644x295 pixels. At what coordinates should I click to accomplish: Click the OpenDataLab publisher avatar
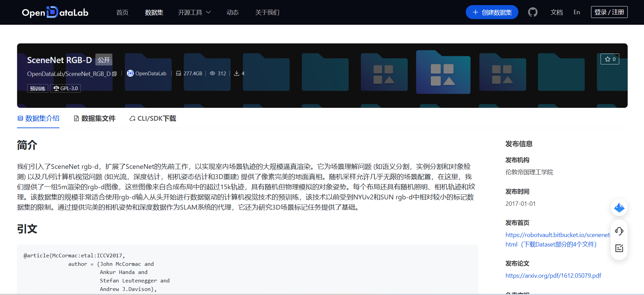pyautogui.click(x=130, y=73)
